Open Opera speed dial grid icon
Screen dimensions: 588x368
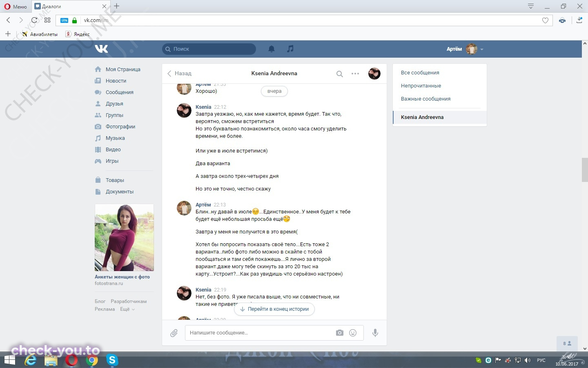tap(47, 20)
